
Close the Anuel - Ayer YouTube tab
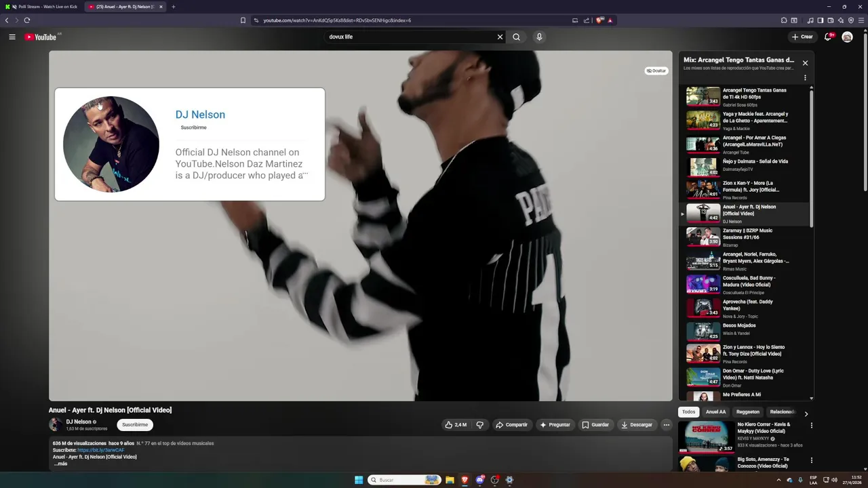tap(161, 7)
